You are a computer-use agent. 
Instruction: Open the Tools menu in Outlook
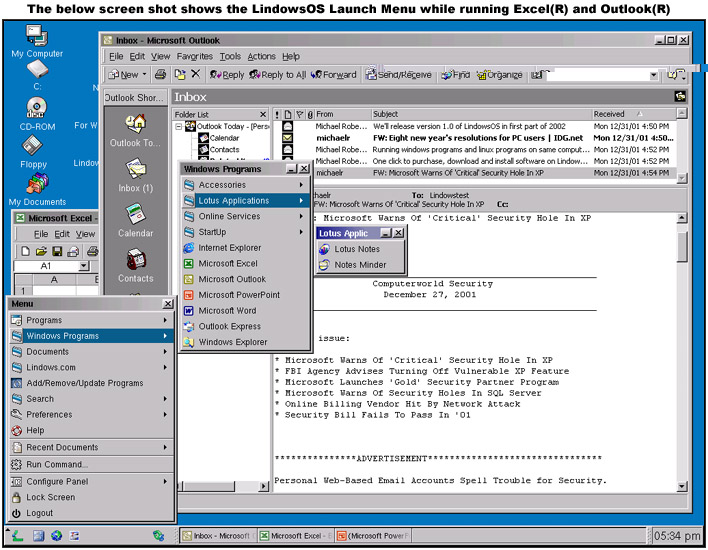pyautogui.click(x=229, y=57)
